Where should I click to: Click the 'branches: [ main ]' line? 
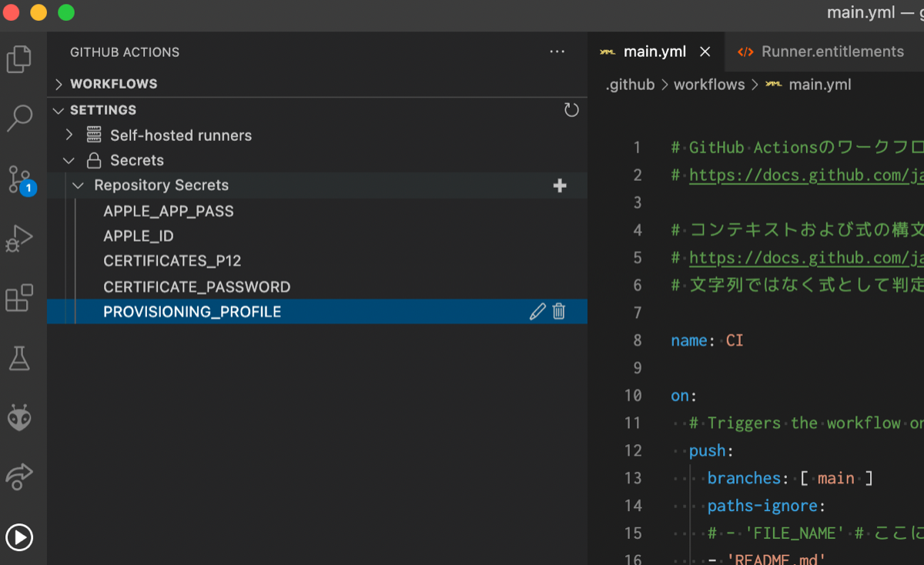point(790,478)
